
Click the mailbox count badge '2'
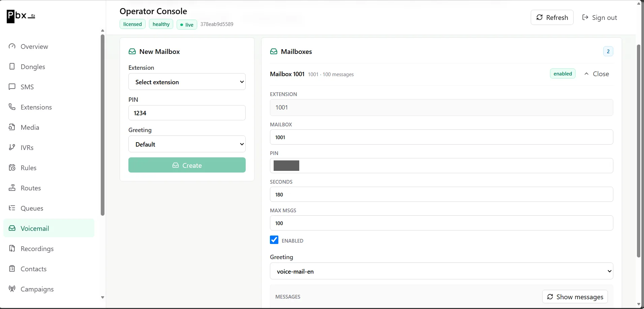(608, 52)
